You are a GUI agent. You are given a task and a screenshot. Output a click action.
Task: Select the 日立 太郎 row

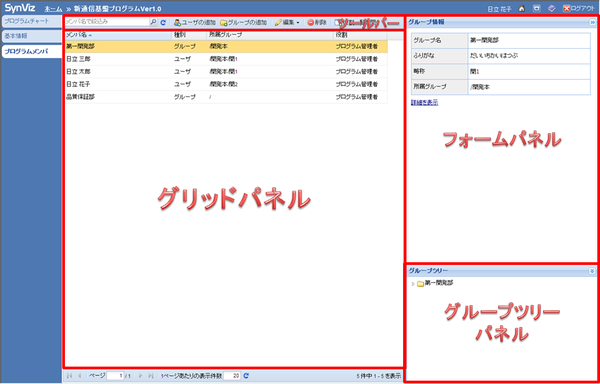click(226, 72)
